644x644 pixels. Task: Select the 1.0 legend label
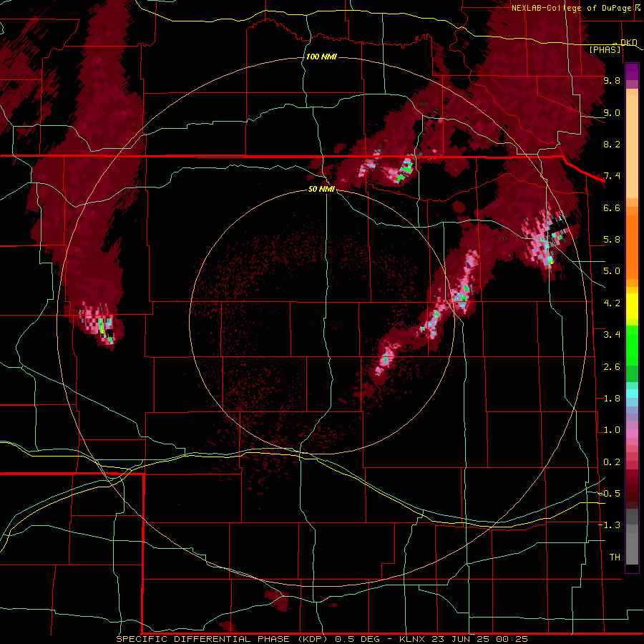[x=612, y=430]
